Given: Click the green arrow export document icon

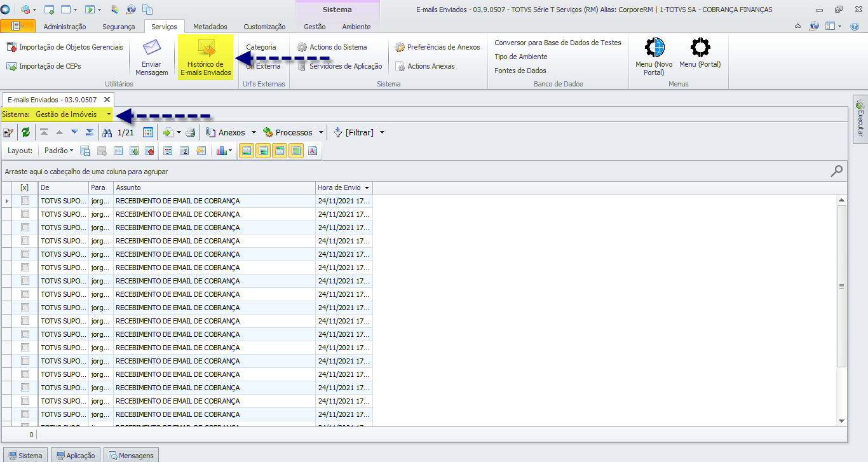Looking at the screenshot, I should [x=168, y=133].
